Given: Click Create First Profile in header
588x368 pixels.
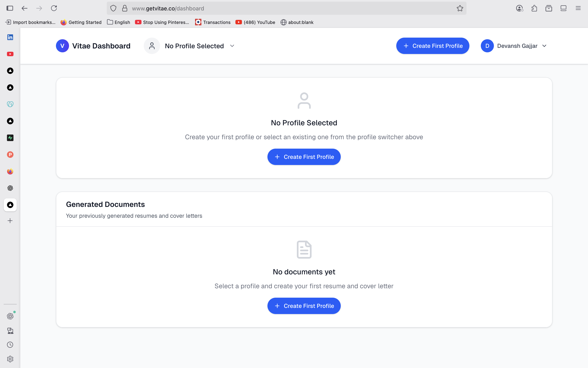Looking at the screenshot, I should (x=432, y=46).
